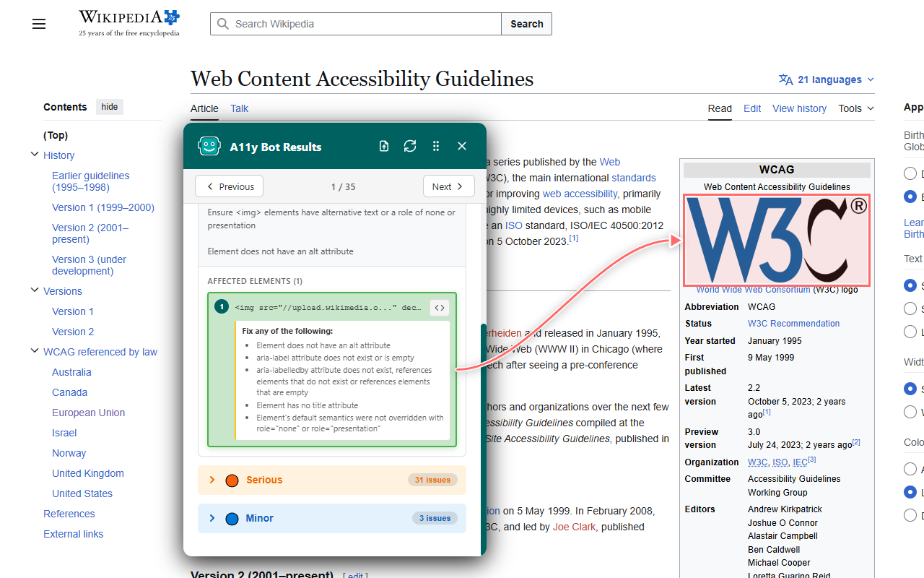Open the View history tab
The height and width of the screenshot is (578, 924).
tap(799, 108)
